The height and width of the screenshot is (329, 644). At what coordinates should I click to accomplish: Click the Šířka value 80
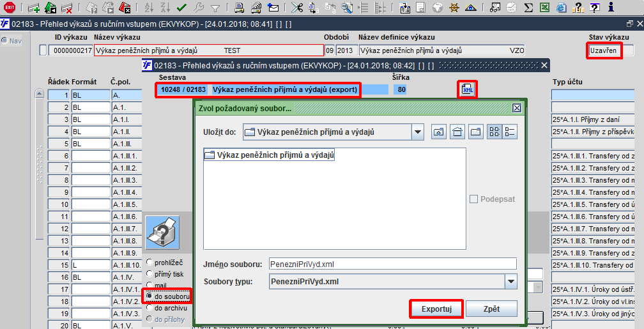coord(401,89)
